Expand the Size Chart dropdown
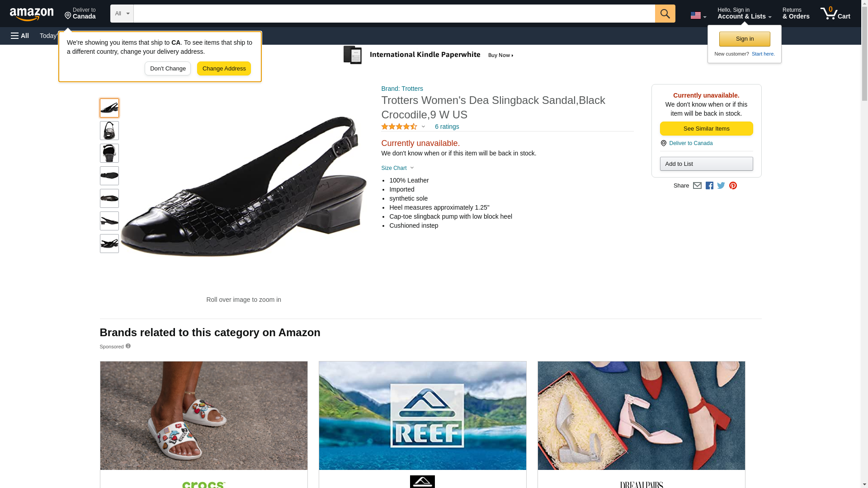 [x=397, y=168]
